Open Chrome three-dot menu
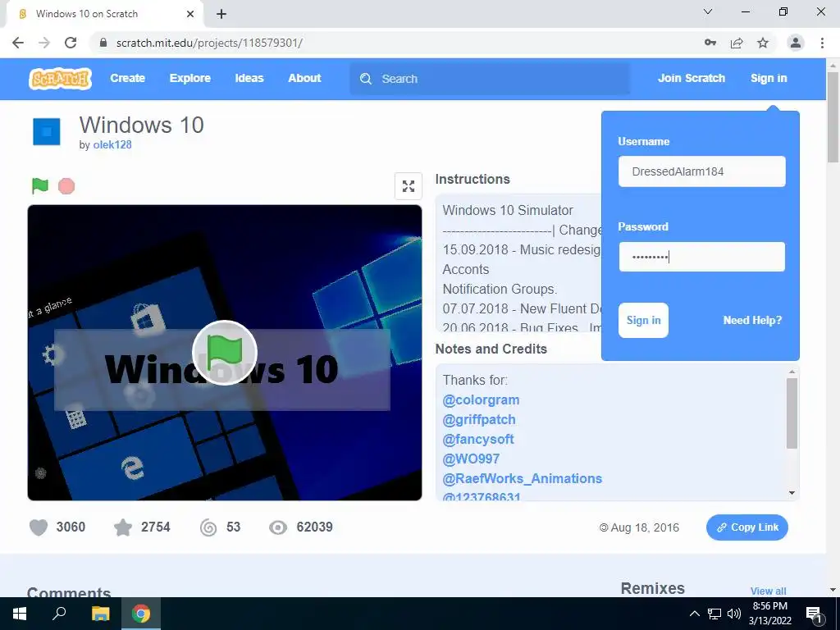This screenshot has height=630, width=840. click(822, 43)
